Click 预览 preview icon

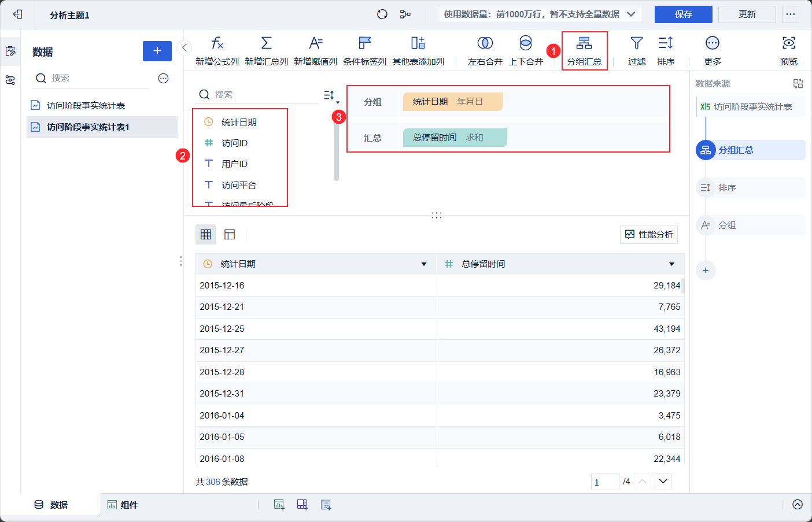(x=789, y=51)
